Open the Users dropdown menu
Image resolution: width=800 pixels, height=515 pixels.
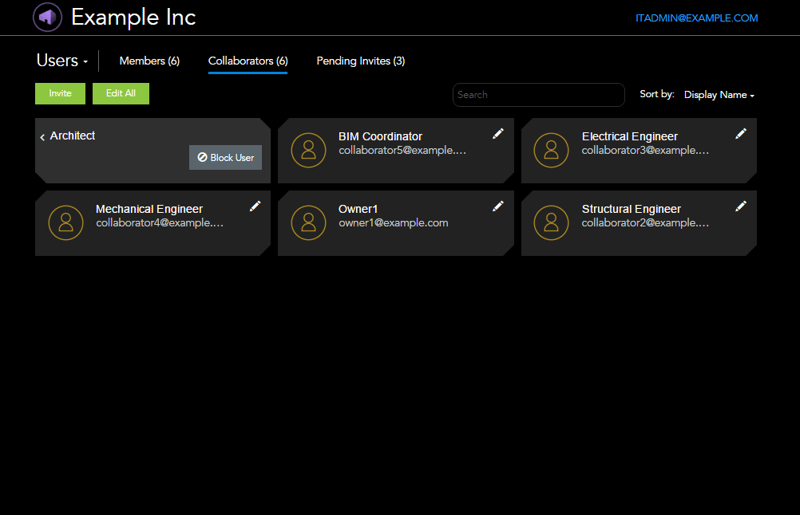(x=62, y=61)
